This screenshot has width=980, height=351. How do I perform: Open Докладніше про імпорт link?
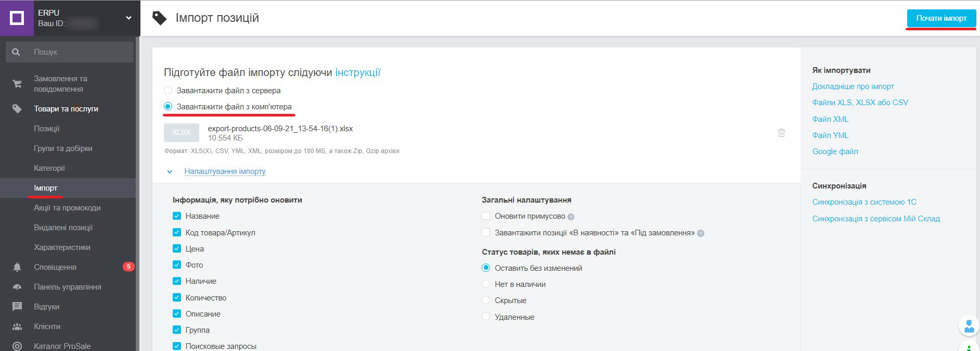coord(853,86)
